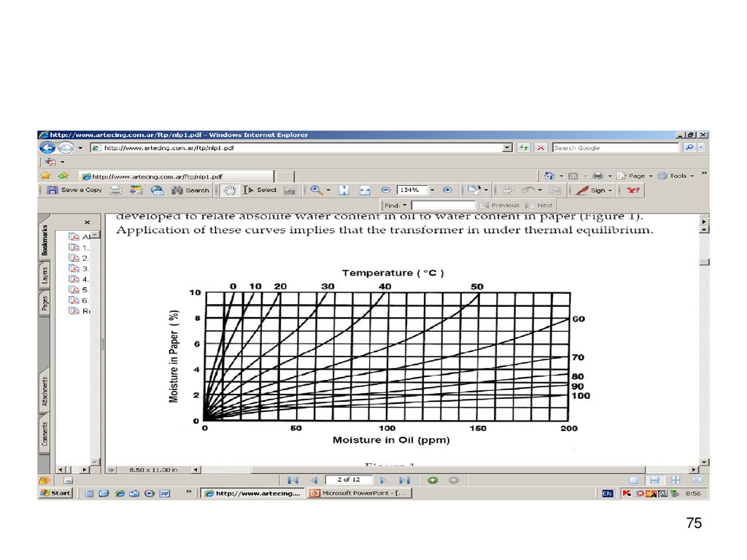747x560 pixels.
Task: Click the Find Next button
Action: point(539,205)
